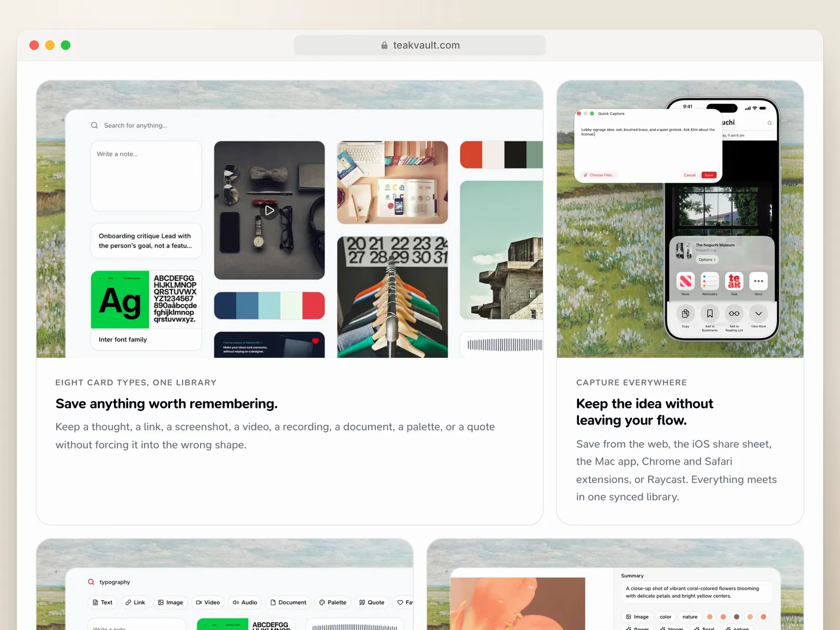Viewport: 840px width, 630px height.
Task: Tap the Add to Reading List glasses icon
Action: 734,313
